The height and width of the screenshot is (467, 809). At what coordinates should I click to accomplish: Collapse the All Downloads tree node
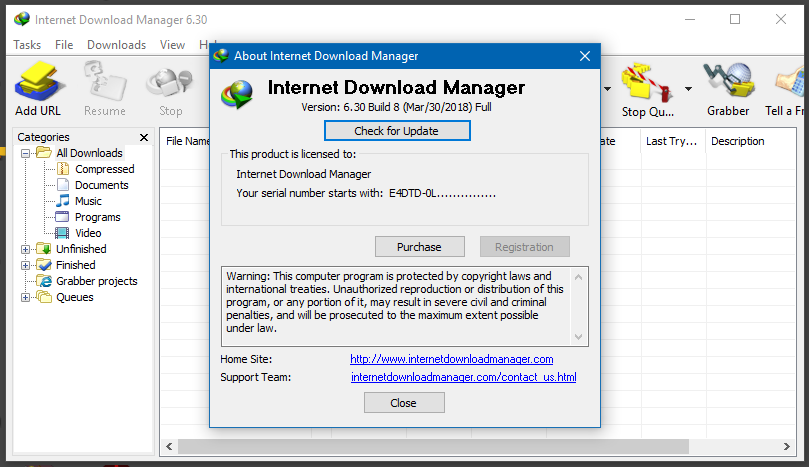25,153
